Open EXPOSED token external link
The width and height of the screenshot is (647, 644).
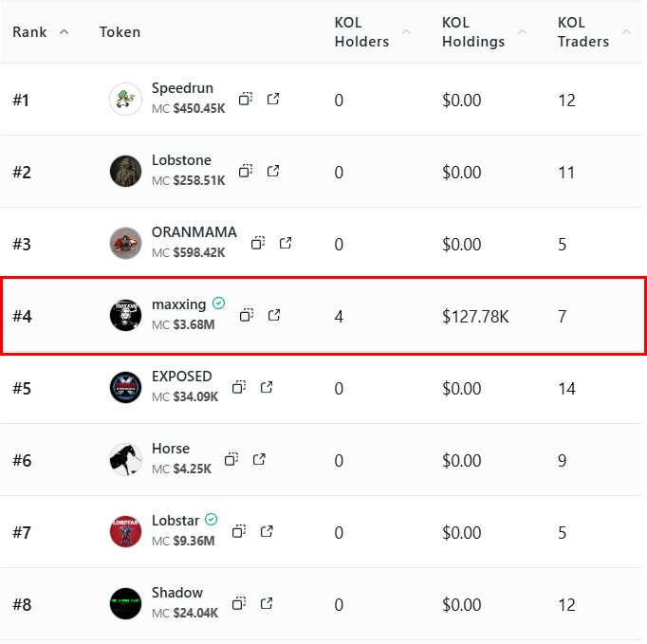point(268,387)
